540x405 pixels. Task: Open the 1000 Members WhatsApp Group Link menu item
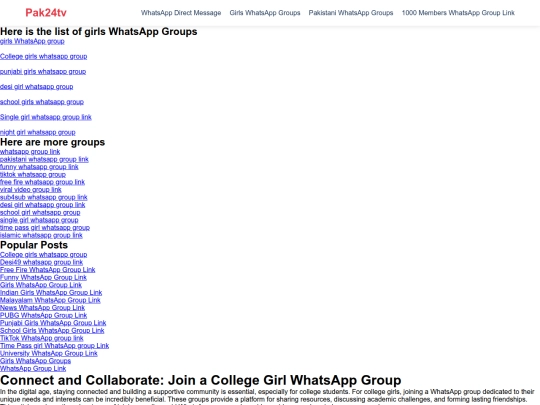pos(458,13)
